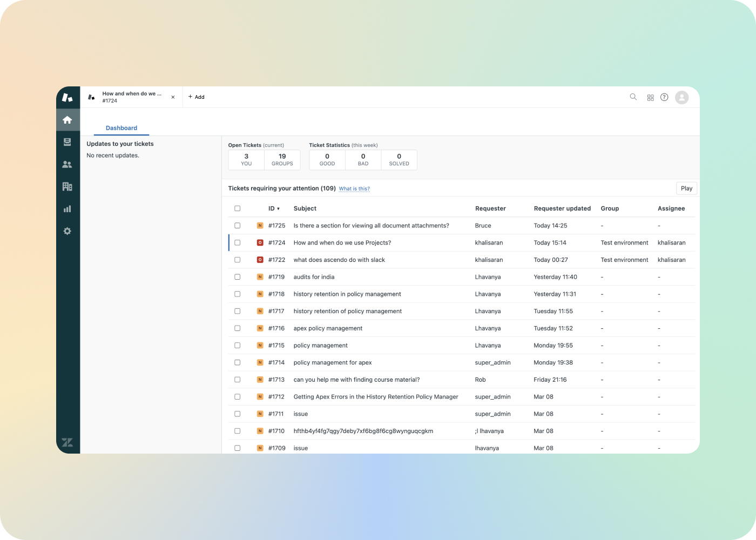
Task: Check the box for ticket #1715
Action: (x=238, y=346)
